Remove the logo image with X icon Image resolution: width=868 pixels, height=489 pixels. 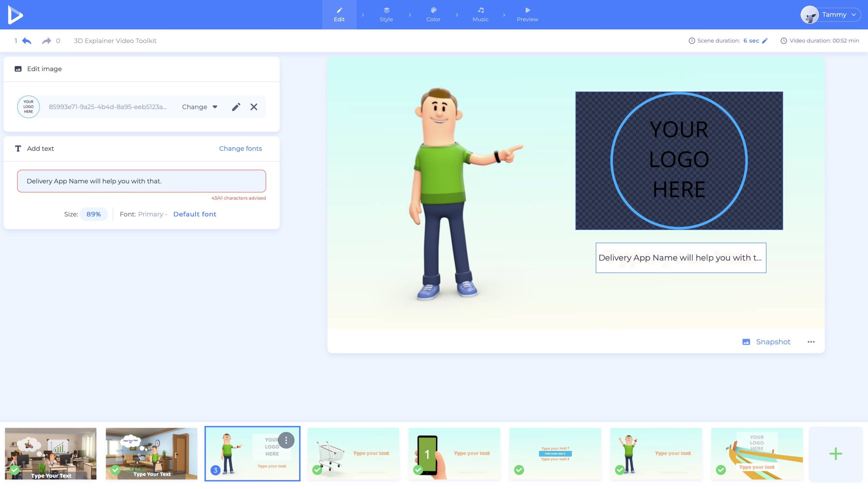click(x=254, y=107)
